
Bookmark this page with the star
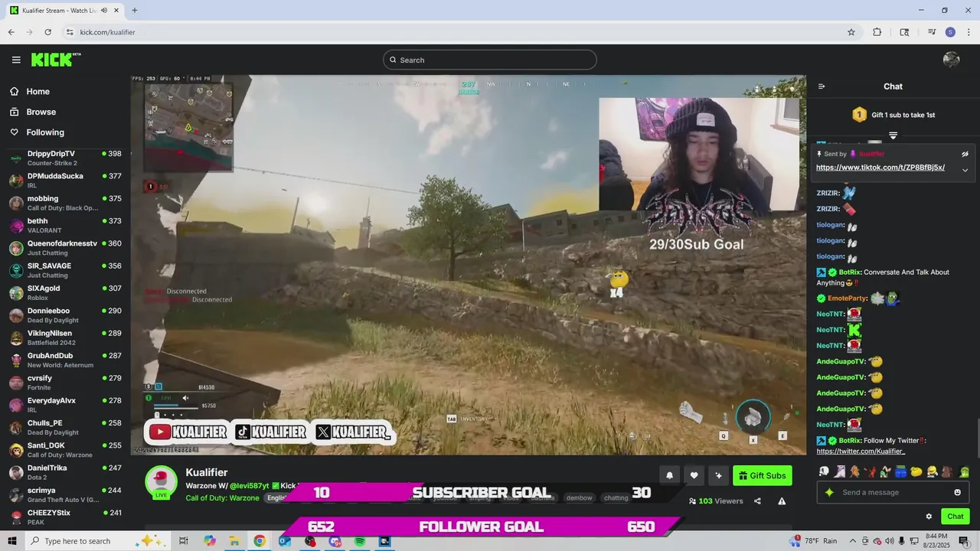tap(851, 32)
